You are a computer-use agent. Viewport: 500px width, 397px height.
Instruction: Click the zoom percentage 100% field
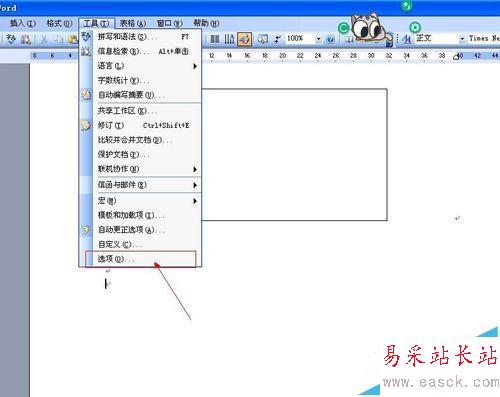(299, 39)
